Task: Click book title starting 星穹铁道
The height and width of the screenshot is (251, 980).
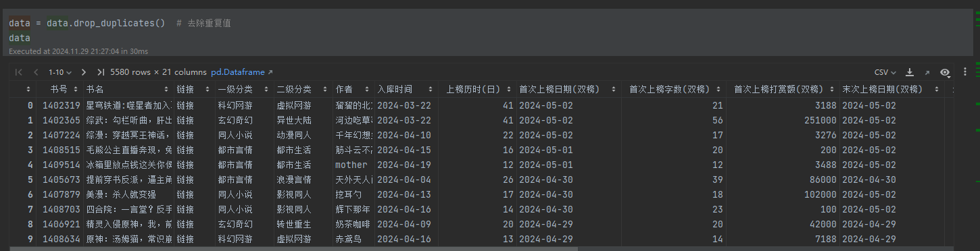Action: click(128, 105)
